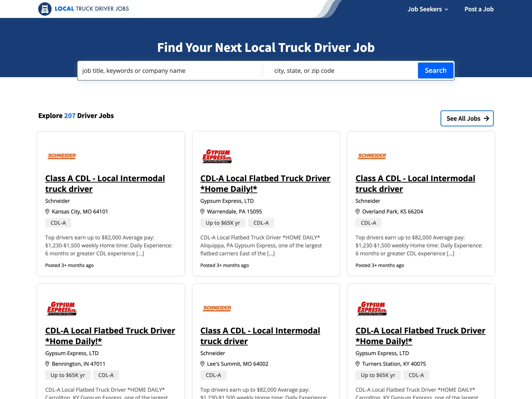
Task: Click Up to $65K yr tag on Warrendale job
Action: click(x=223, y=223)
